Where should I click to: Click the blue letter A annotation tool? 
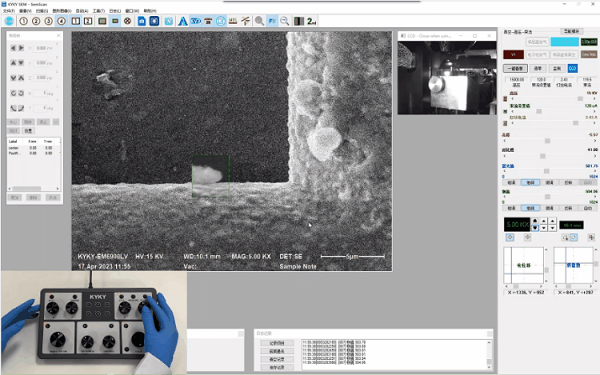183,21
